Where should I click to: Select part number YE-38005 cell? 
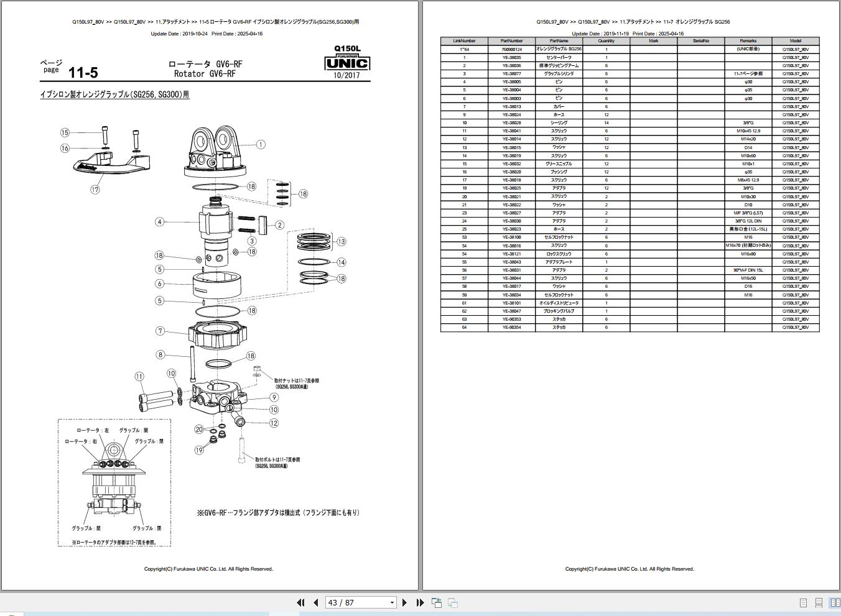511,82
